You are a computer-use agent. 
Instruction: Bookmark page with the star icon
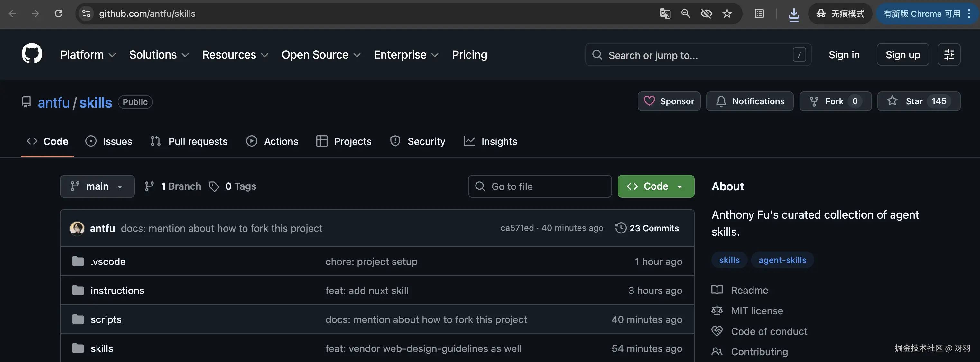point(727,14)
